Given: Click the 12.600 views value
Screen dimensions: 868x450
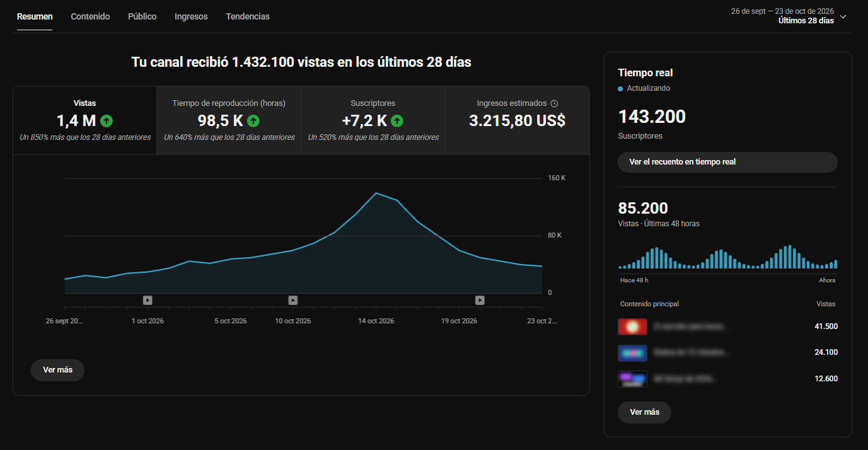Looking at the screenshot, I should point(826,379).
